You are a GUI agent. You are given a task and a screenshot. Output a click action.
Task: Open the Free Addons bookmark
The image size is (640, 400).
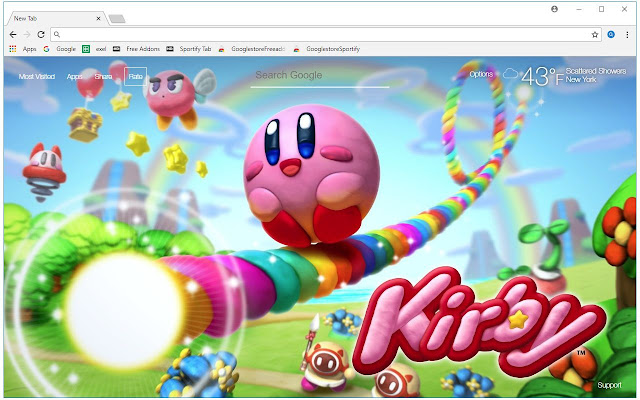click(x=136, y=49)
